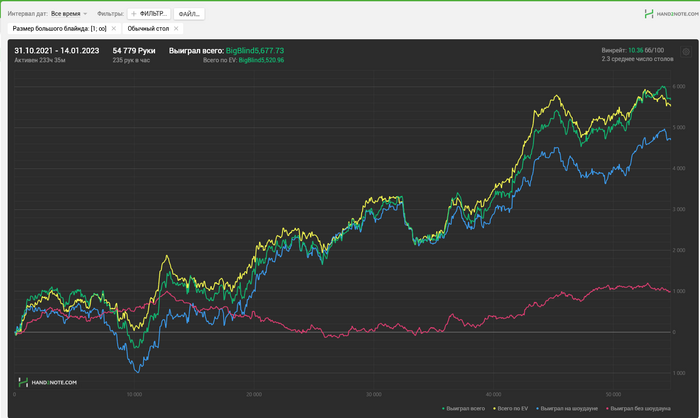This screenshot has width=700, height=418.
Task: Click the '54 779 Руки' hands count
Action: pyautogui.click(x=134, y=51)
